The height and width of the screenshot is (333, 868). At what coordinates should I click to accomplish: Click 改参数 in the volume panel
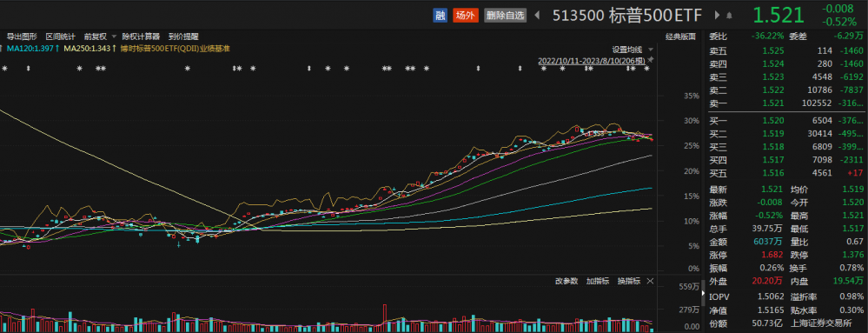pyautogui.click(x=567, y=281)
